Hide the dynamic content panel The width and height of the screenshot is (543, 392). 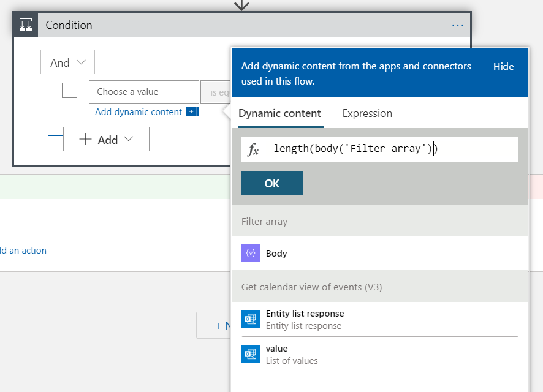[x=503, y=66]
